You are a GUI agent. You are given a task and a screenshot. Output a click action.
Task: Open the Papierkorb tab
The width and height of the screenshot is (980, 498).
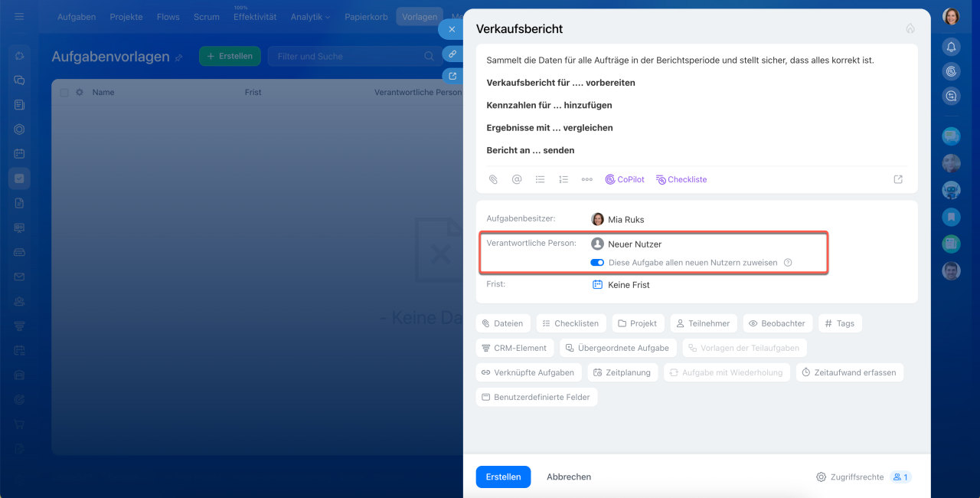point(366,17)
